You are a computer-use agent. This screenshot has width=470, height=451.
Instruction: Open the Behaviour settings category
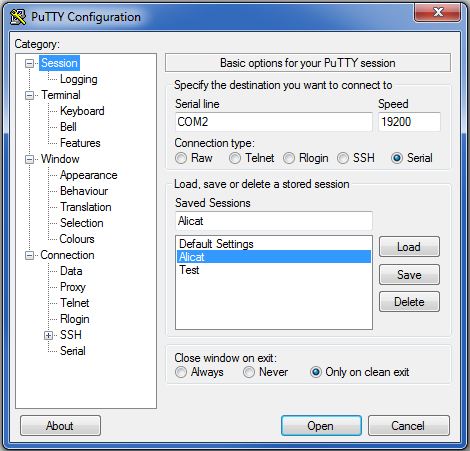pos(84,191)
